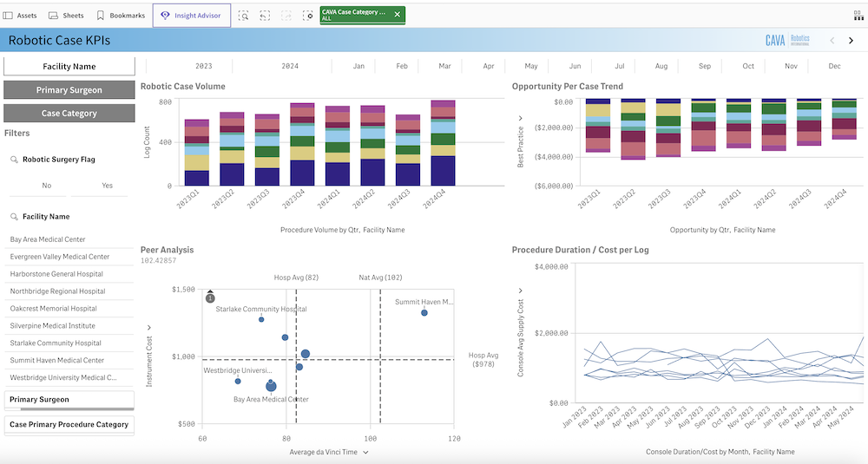Search within Robotic Surgery Flag filter
The height and width of the screenshot is (464, 868).
[16, 160]
